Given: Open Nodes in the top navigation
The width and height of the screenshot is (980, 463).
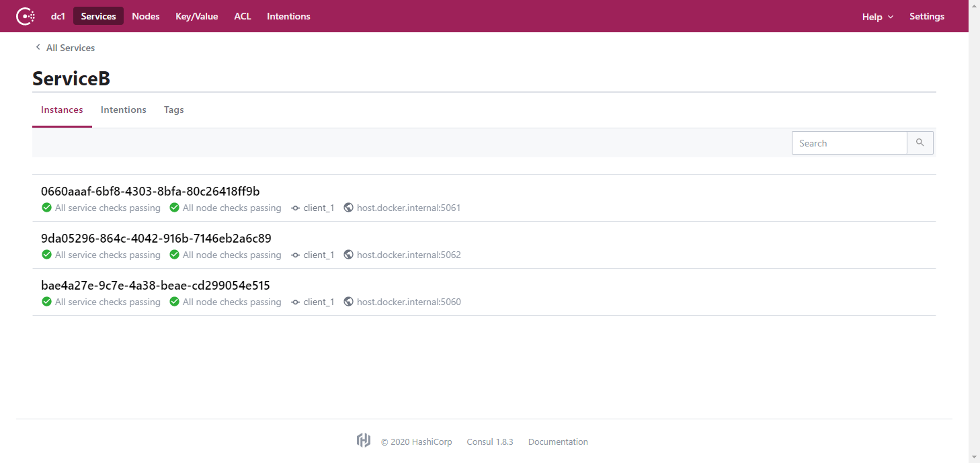Looking at the screenshot, I should (x=146, y=16).
